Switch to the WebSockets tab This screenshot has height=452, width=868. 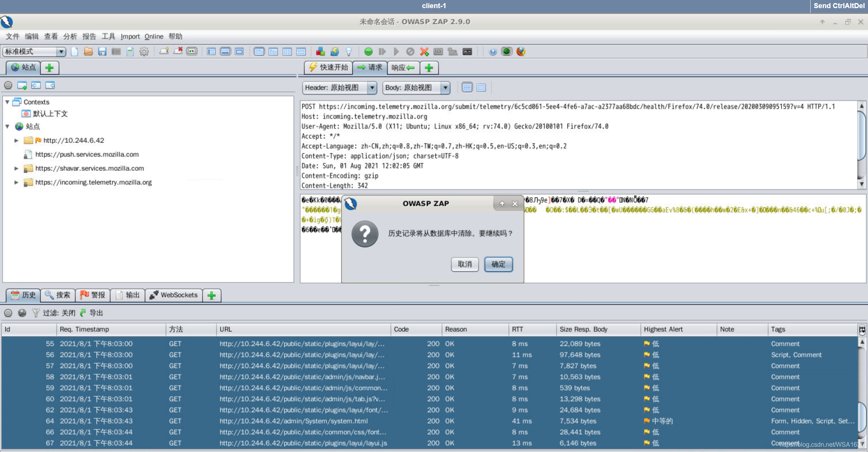174,295
